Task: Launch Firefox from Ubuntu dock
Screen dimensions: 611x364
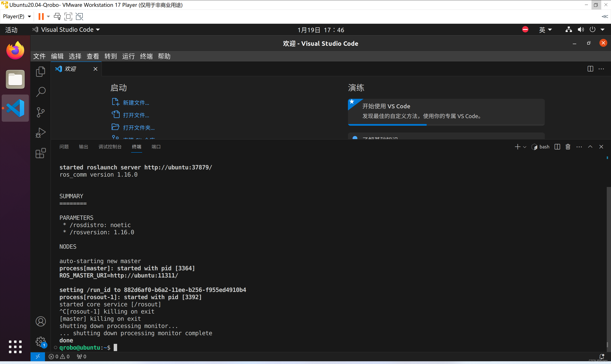Action: (15, 50)
